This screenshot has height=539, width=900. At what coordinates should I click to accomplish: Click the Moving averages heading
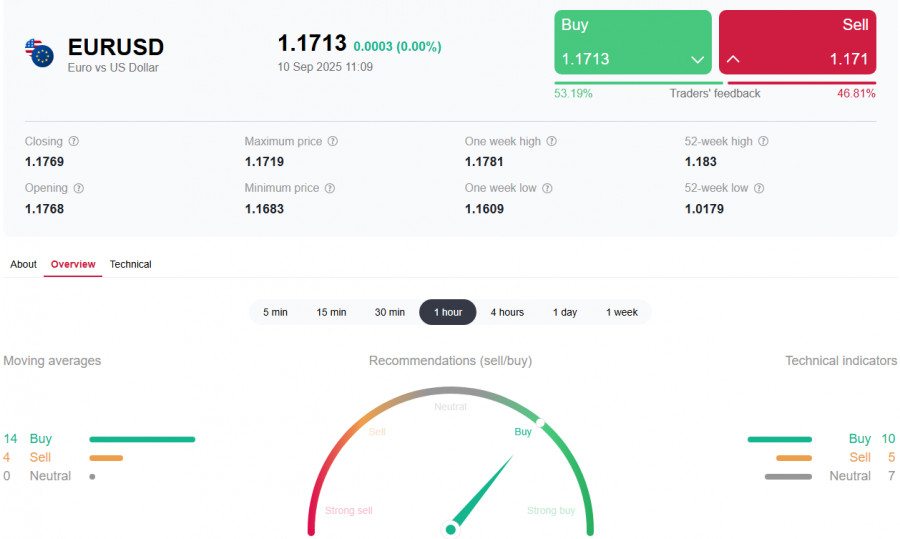pyautogui.click(x=52, y=360)
